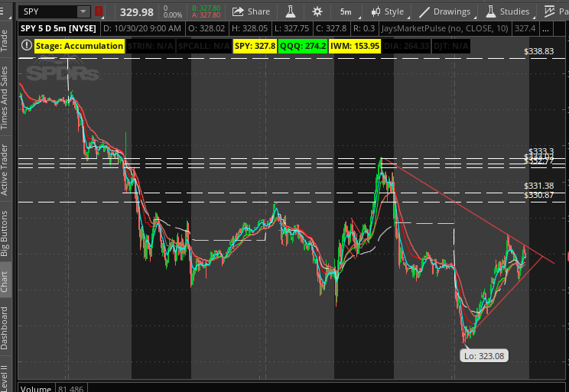Image resolution: width=569 pixels, height=392 pixels.
Task: Open the flask icon in the toolbar
Action: pyautogui.click(x=291, y=11)
